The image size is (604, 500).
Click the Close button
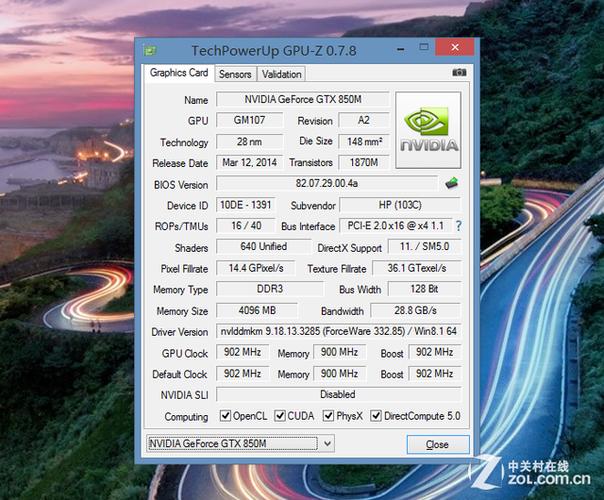pos(438,445)
